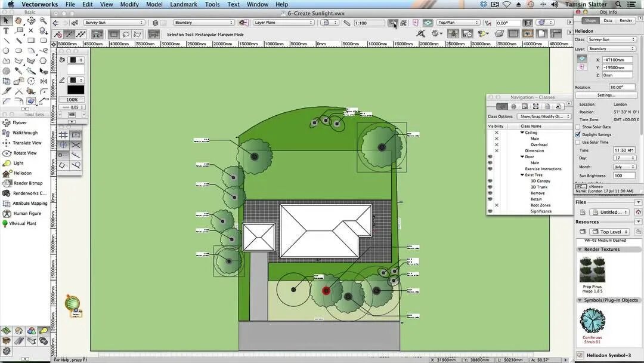
Task: Click the white fill color swatch
Action: pyautogui.click(x=76, y=70)
